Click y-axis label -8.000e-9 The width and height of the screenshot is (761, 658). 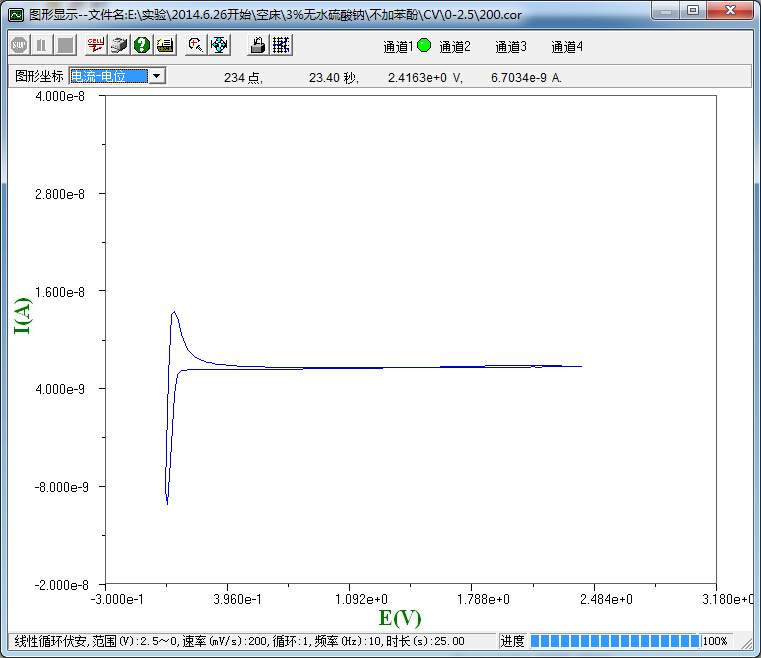pos(61,487)
